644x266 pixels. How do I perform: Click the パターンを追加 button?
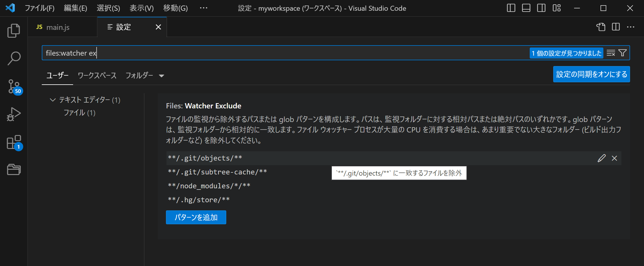(x=196, y=217)
